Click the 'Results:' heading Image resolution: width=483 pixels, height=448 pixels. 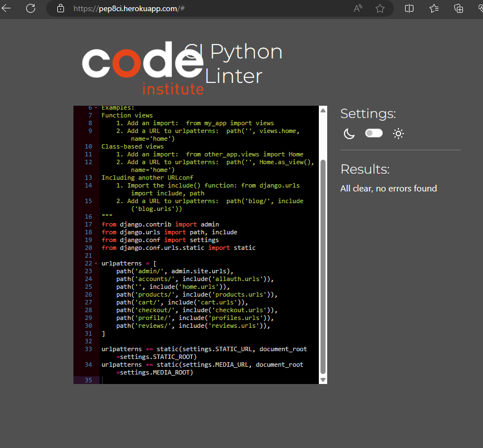(x=365, y=170)
